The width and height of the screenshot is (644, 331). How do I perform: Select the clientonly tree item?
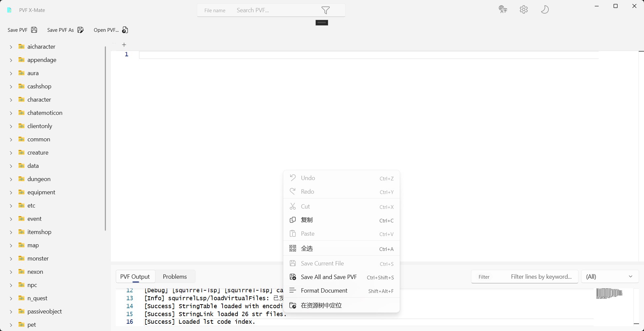pos(40,126)
